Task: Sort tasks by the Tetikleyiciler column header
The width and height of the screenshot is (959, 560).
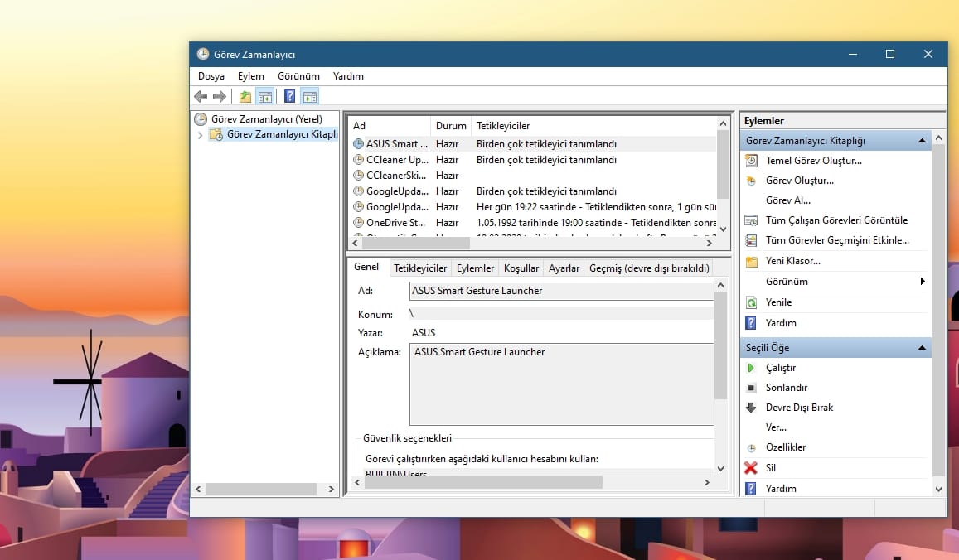Action: pyautogui.click(x=593, y=126)
